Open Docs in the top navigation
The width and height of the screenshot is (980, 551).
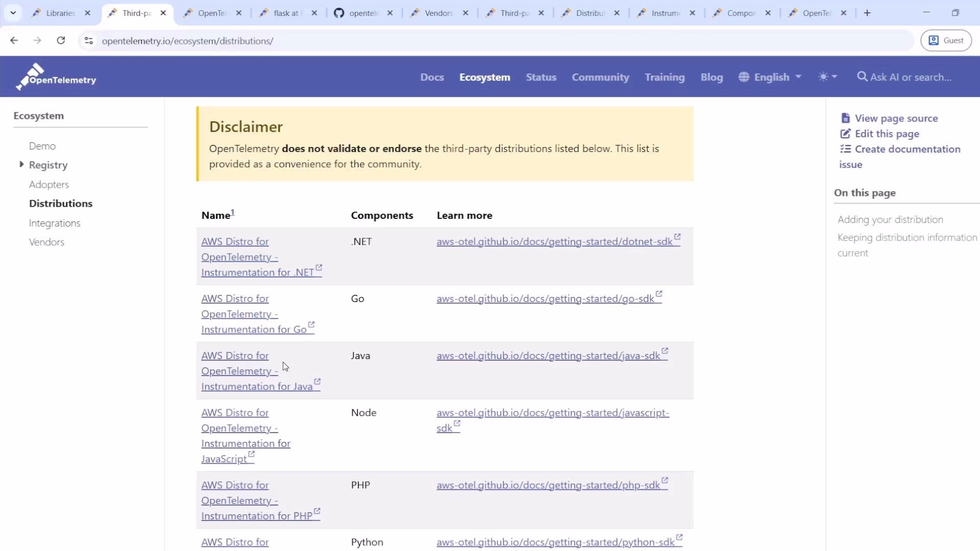coord(432,77)
